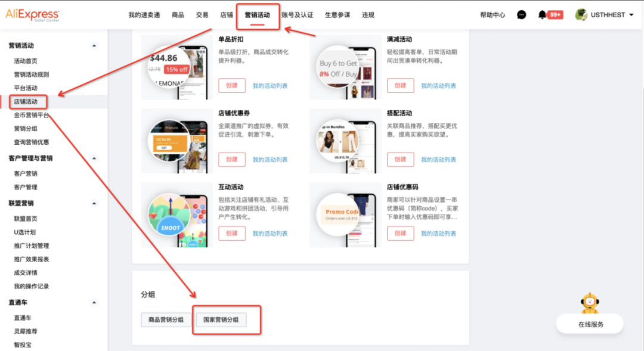The height and width of the screenshot is (351, 644).
Task: Select the 营销活动 top menu tab
Action: pyautogui.click(x=257, y=15)
